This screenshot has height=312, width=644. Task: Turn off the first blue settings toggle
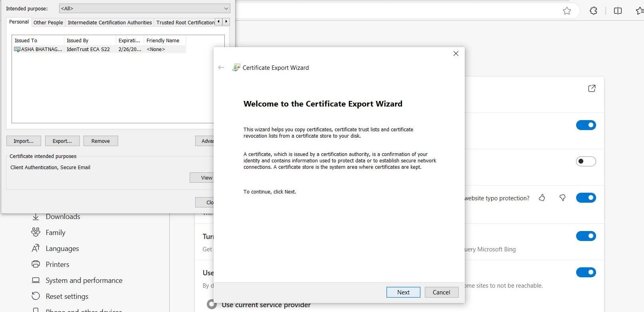coord(586,125)
